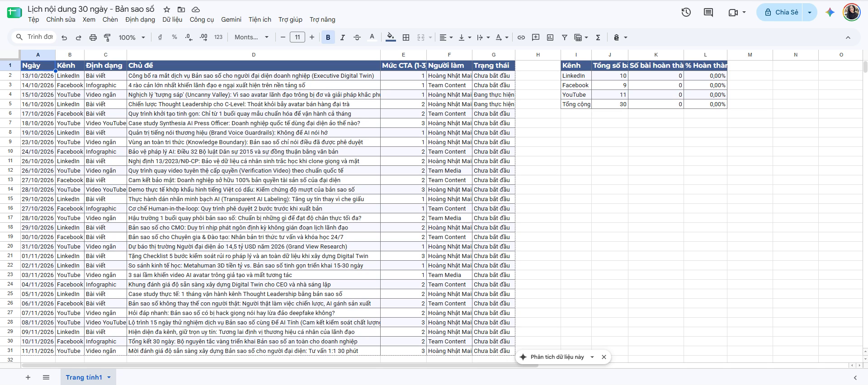Open the text color picker
The image size is (868, 385).
click(372, 38)
